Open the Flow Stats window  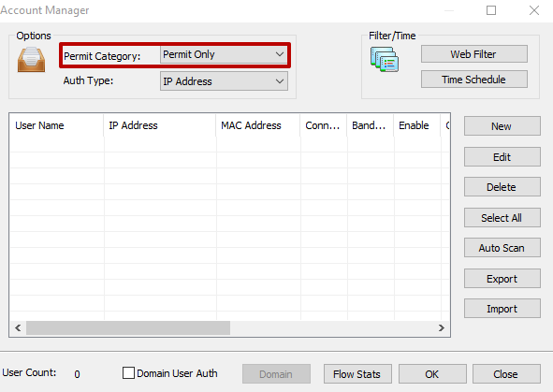pos(357,374)
